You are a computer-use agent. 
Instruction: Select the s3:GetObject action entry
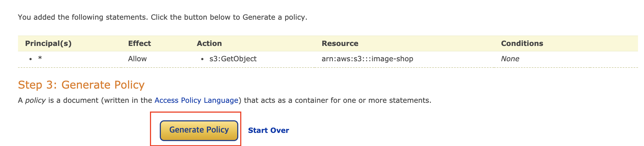point(233,59)
